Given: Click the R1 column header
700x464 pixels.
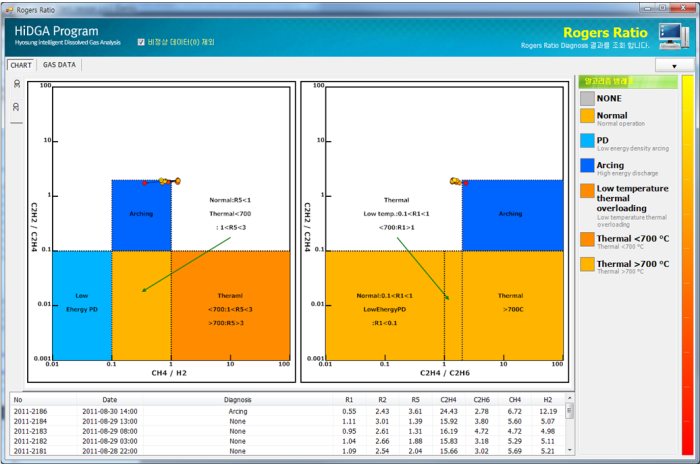Looking at the screenshot, I should coord(349,400).
